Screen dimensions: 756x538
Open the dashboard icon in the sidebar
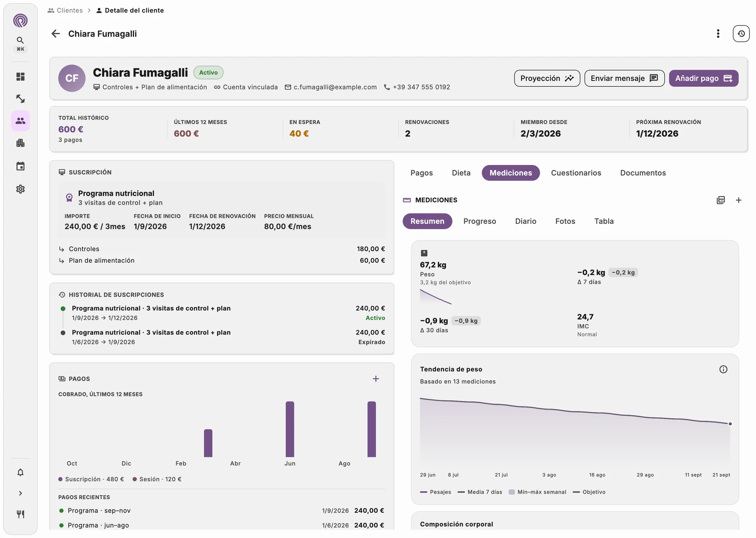click(x=20, y=77)
